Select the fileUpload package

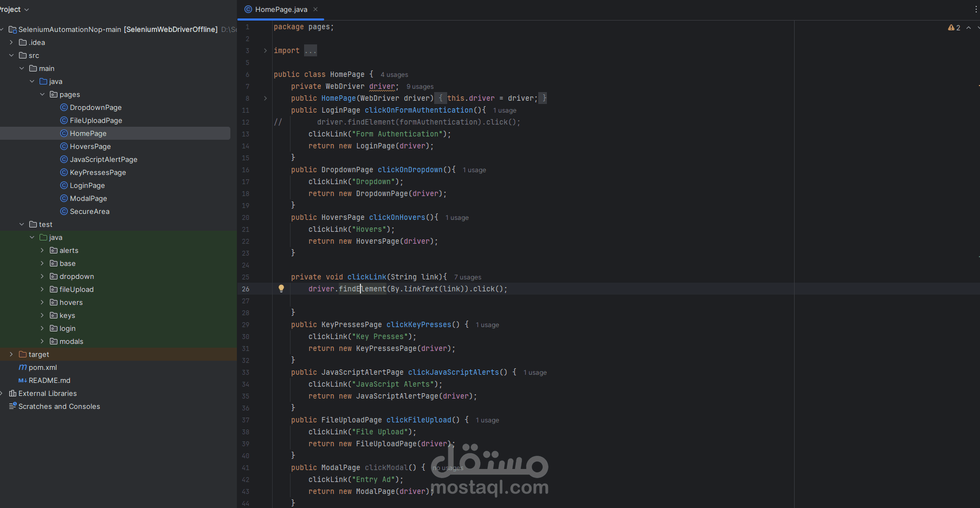76,289
